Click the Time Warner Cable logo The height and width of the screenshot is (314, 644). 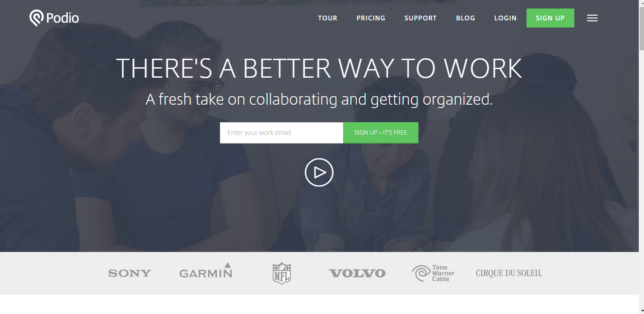433,273
